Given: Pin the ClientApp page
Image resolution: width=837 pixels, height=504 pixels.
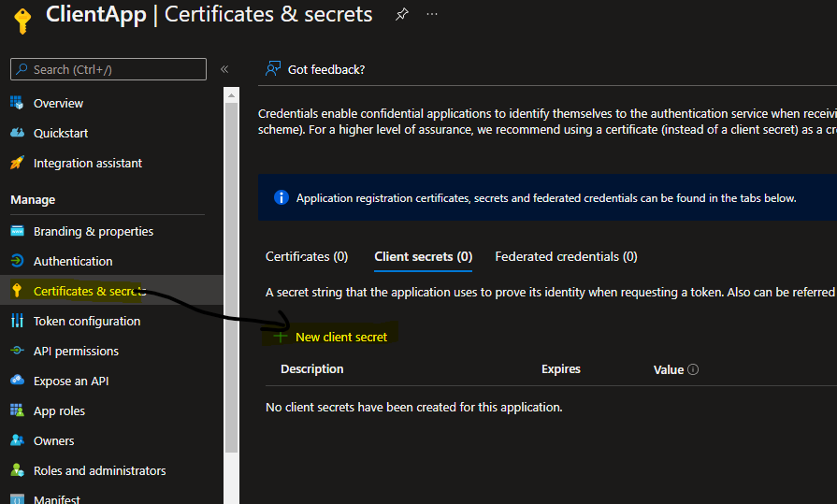Looking at the screenshot, I should (402, 15).
